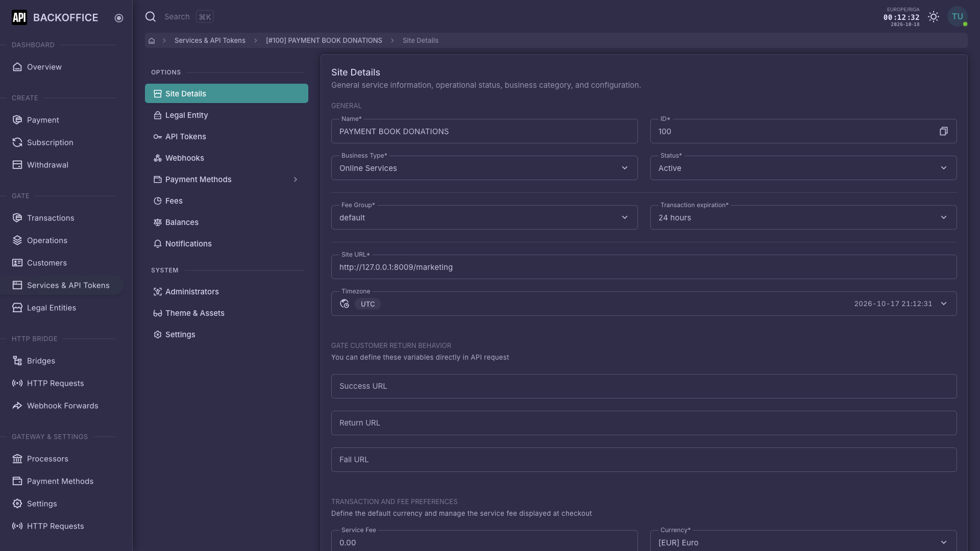Open the TU user avatar menu

(958, 17)
